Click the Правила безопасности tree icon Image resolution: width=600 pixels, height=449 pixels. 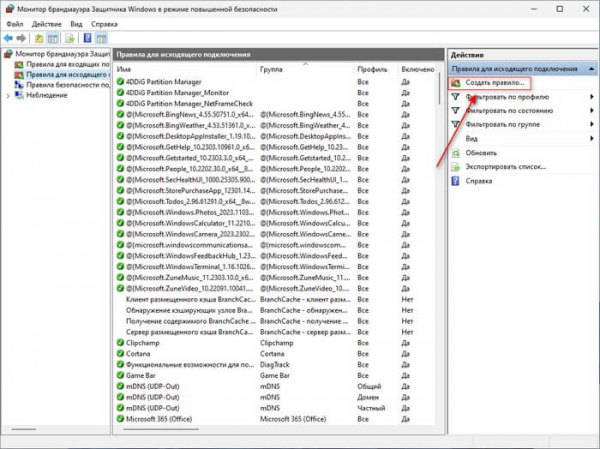(19, 85)
